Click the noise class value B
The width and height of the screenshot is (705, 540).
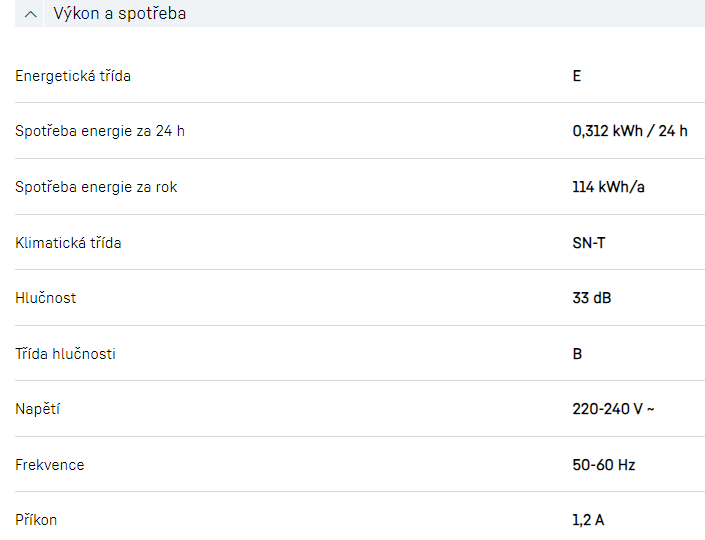click(577, 354)
